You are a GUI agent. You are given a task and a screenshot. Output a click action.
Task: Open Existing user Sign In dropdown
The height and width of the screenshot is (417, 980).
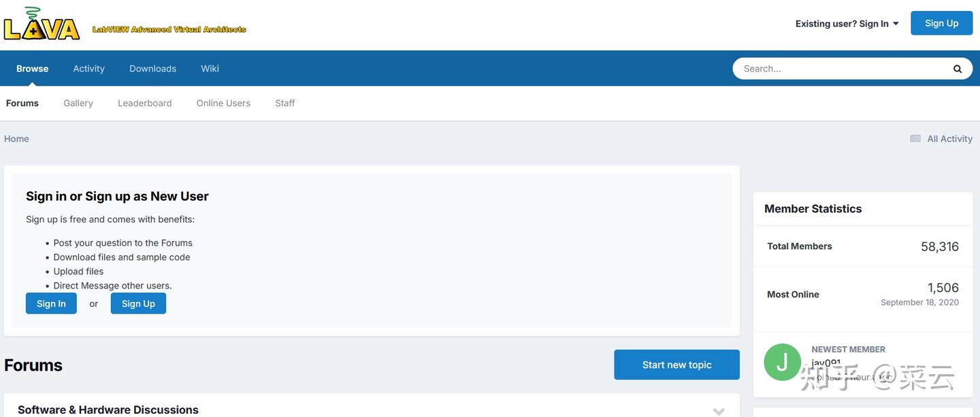[847, 24]
